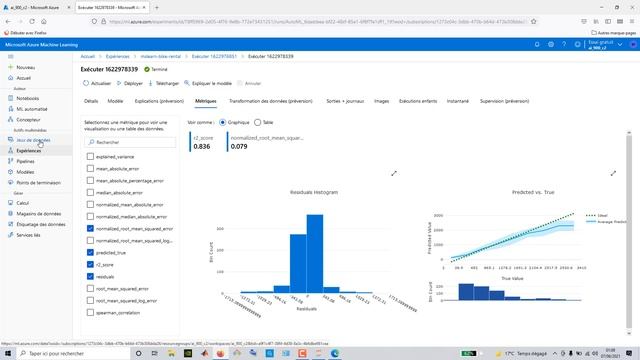Screen dimensions: 640x360
Task: Check the root_mean_squared_error metric
Action: [90, 289]
